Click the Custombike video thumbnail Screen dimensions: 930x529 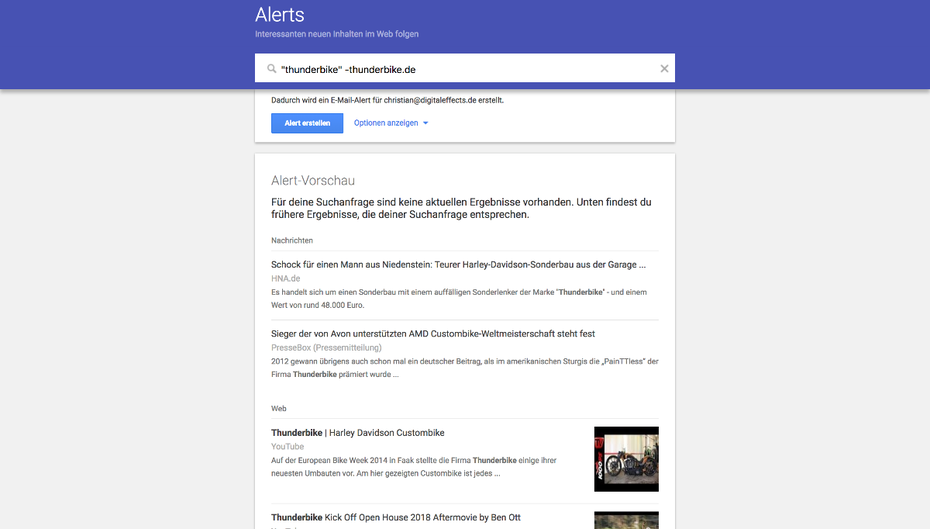point(626,459)
